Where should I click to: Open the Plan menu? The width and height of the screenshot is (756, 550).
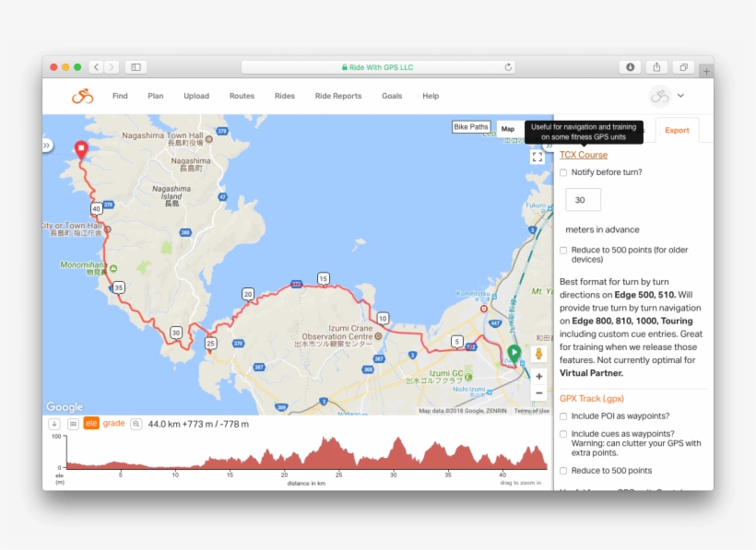[155, 96]
